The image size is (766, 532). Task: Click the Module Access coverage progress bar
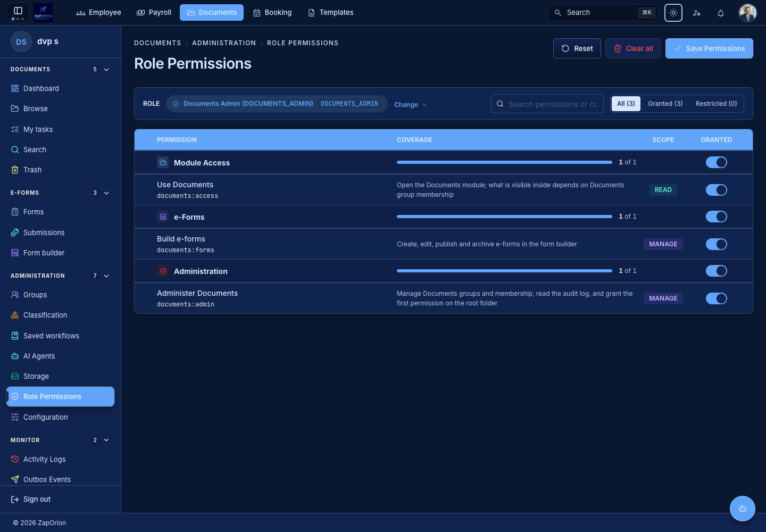click(x=504, y=162)
